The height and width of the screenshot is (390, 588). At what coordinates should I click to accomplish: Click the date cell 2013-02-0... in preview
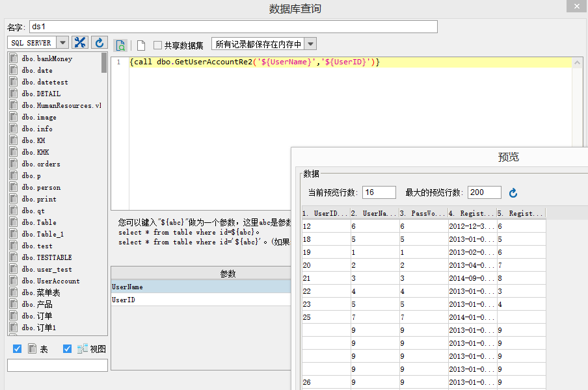click(x=472, y=252)
